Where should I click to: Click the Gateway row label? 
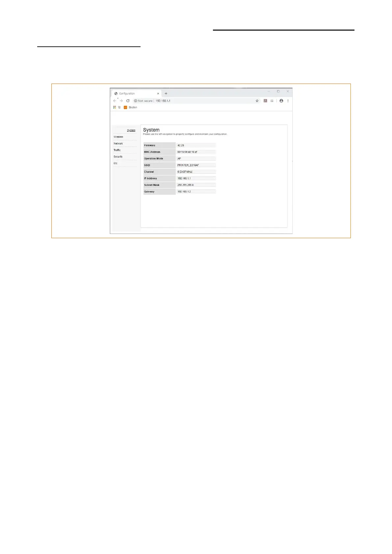click(160, 191)
